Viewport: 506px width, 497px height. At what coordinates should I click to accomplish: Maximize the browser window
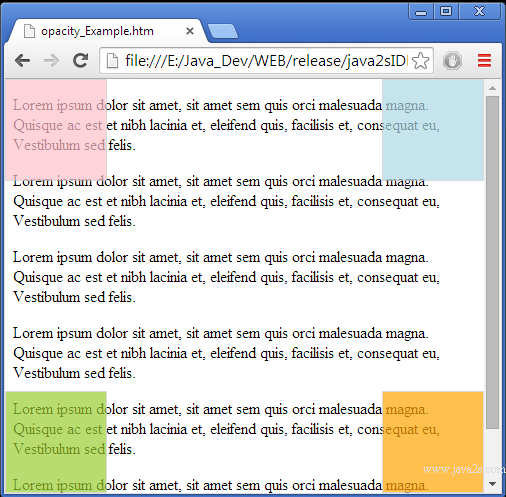(x=446, y=11)
